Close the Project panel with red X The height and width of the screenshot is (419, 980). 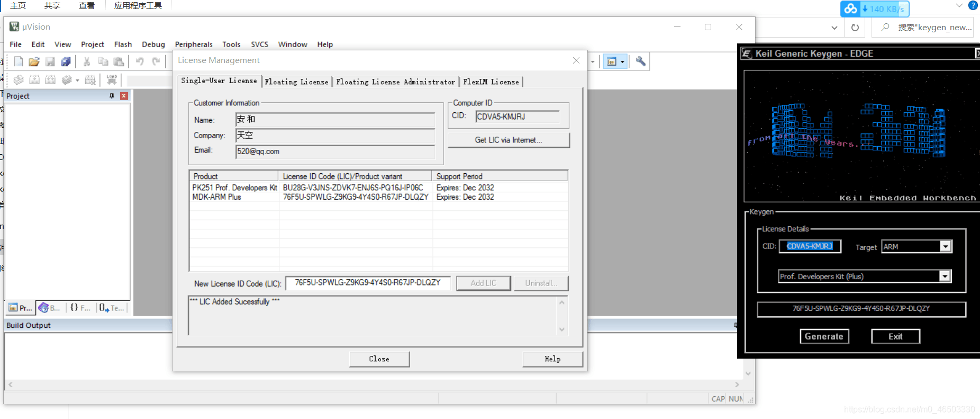click(124, 96)
